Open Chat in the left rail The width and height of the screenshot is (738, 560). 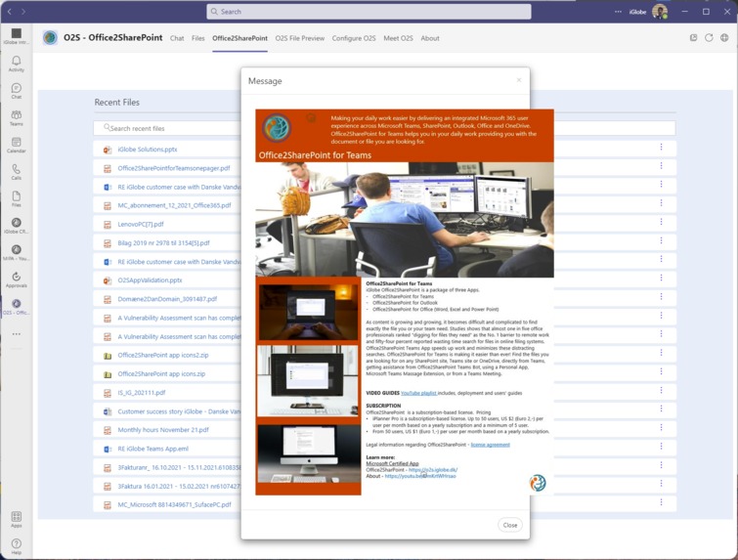pyautogui.click(x=16, y=91)
